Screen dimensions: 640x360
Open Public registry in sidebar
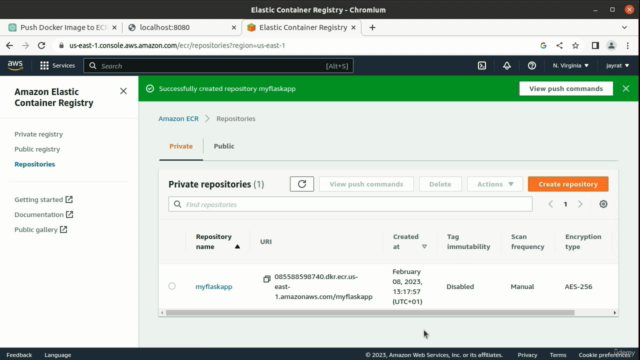(x=37, y=149)
